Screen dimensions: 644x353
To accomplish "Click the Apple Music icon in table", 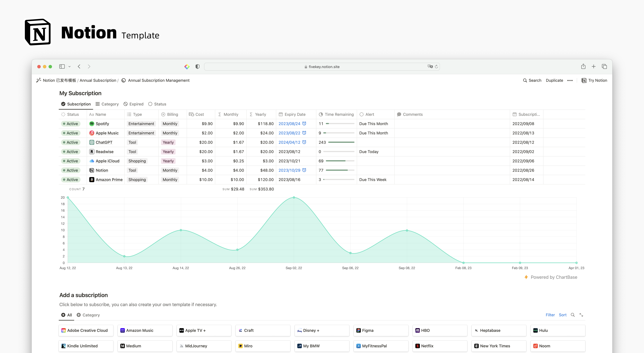I will click(x=92, y=133).
